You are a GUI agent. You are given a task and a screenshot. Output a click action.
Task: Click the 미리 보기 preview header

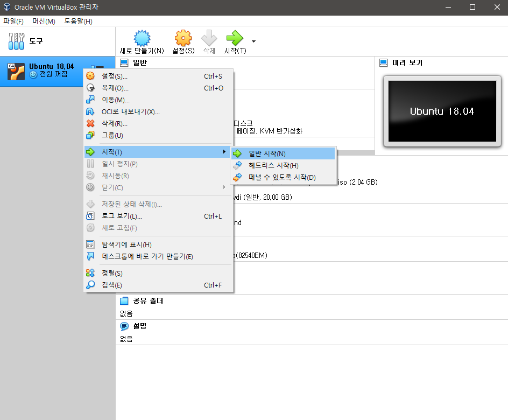coord(407,62)
